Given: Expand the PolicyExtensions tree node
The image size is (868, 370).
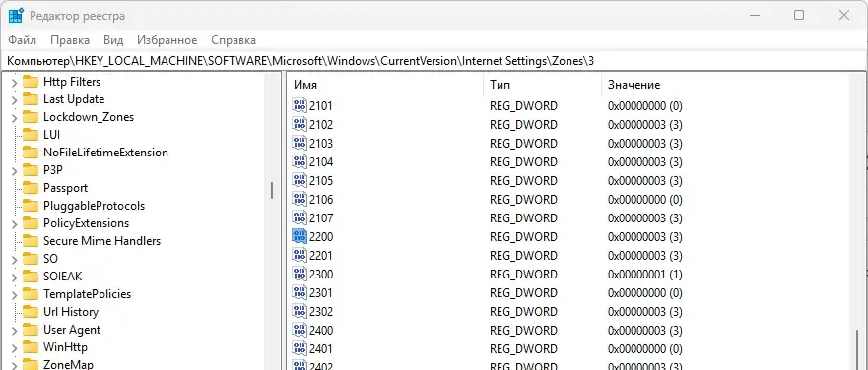Looking at the screenshot, I should point(14,224).
